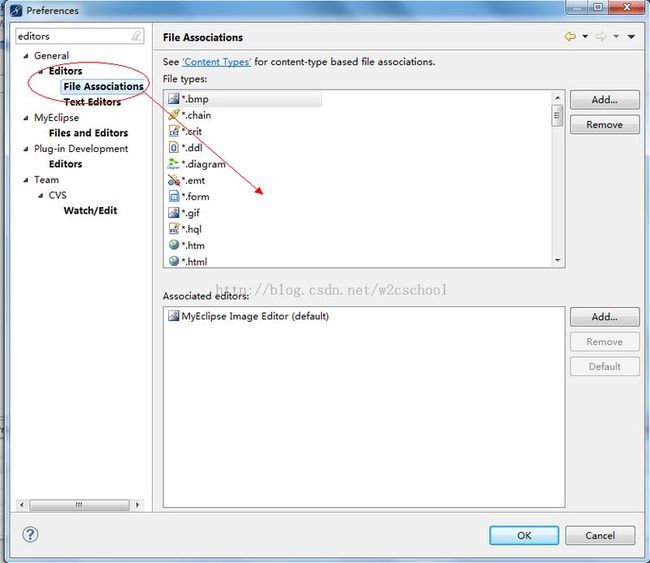The width and height of the screenshot is (650, 563).
Task: Click the file types scrollbar thumb
Action: (x=558, y=116)
